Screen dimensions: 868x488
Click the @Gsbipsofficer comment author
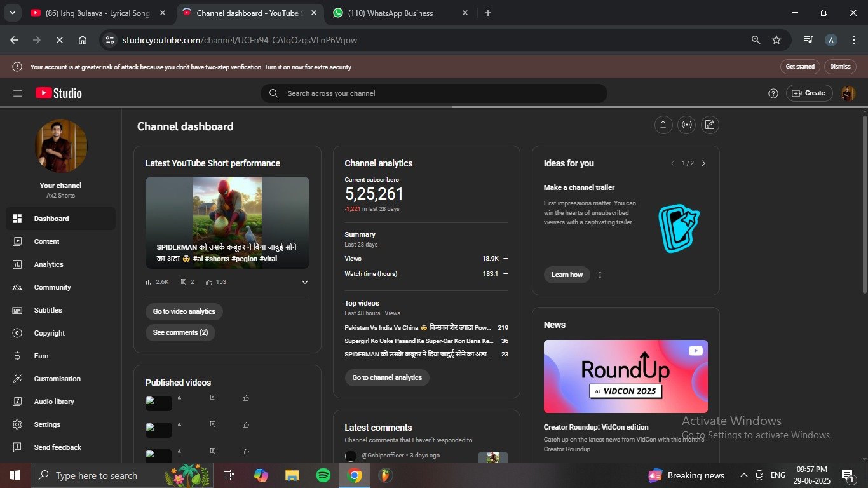coord(383,456)
